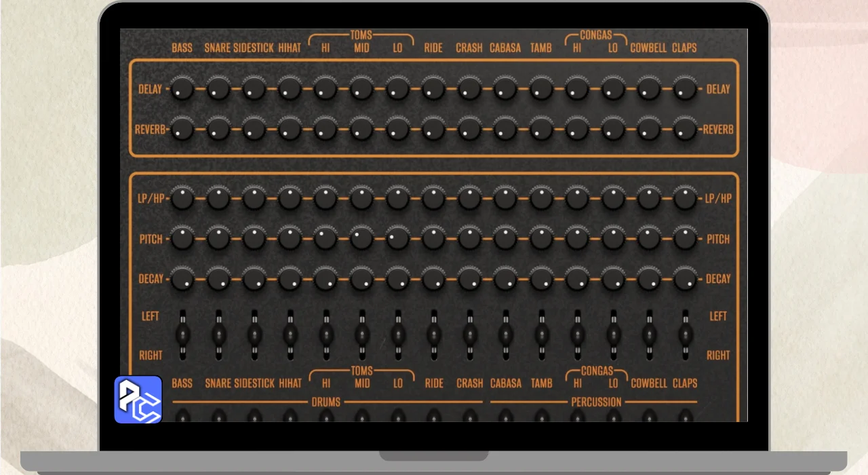Select the Claps Reverb knob
The height and width of the screenshot is (475, 868).
(685, 129)
